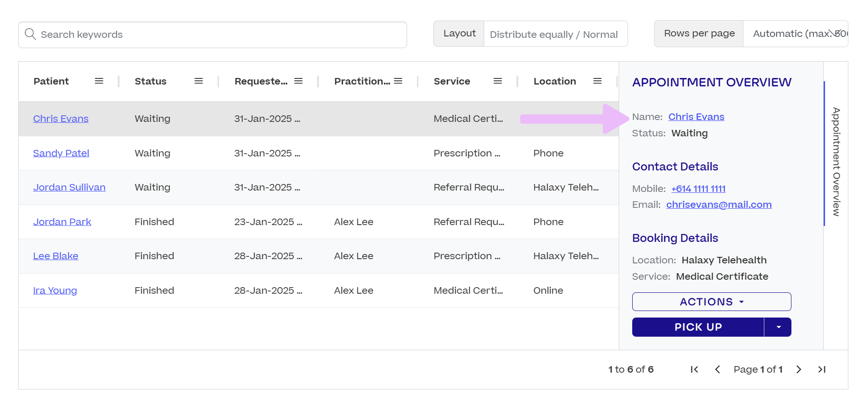This screenshot has height=410, width=868.
Task: Expand the Rows per page dropdown
Action: pyautogui.click(x=795, y=34)
